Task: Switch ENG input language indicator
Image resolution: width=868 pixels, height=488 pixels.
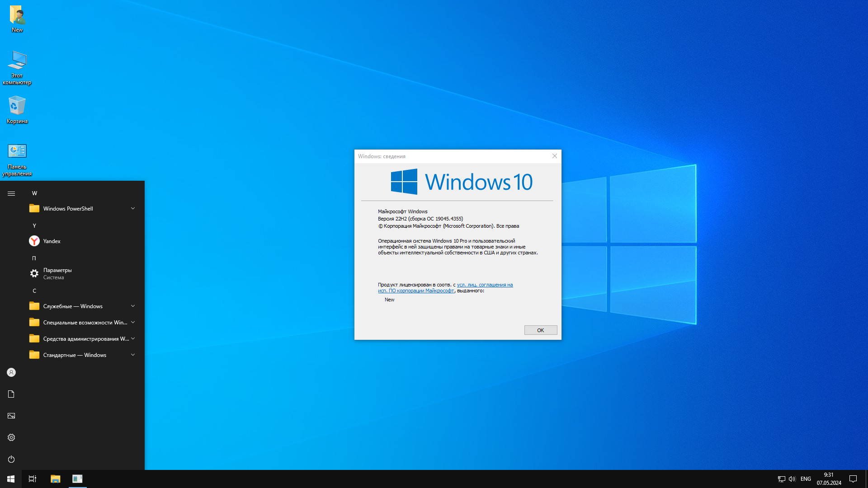Action: coord(805,479)
